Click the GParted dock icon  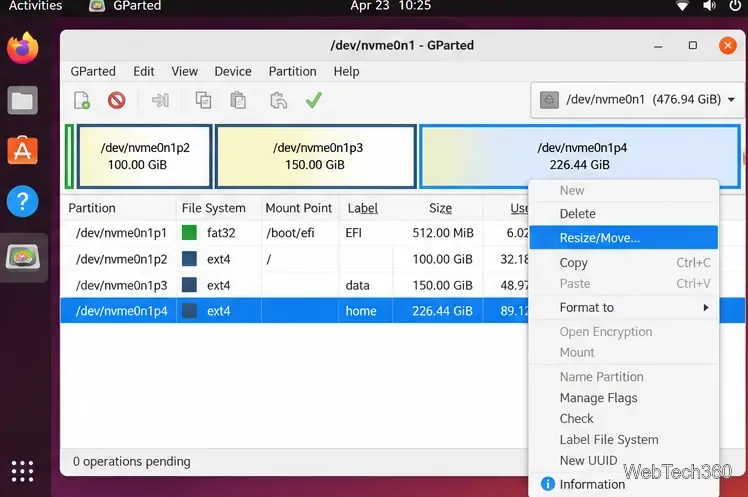(22, 257)
